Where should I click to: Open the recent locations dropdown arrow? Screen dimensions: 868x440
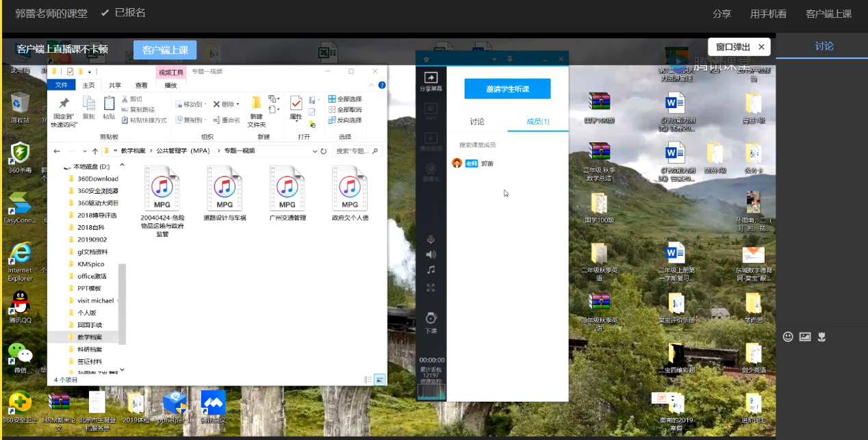pyautogui.click(x=85, y=151)
